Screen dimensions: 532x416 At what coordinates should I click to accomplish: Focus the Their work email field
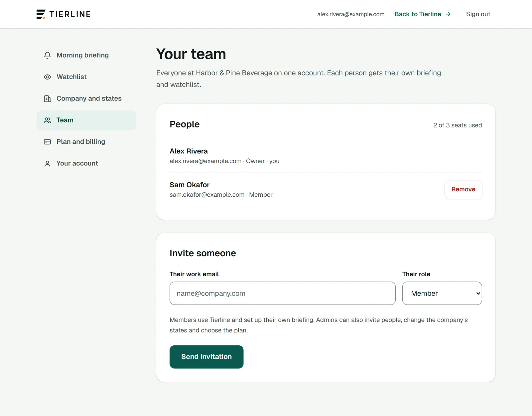(283, 293)
